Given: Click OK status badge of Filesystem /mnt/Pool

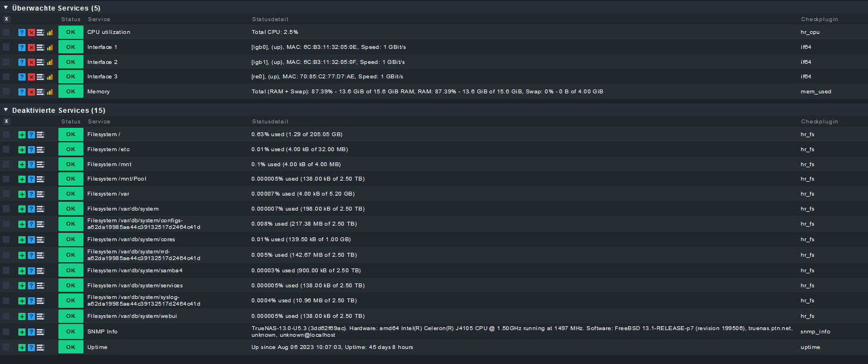Looking at the screenshot, I should pos(71,179).
